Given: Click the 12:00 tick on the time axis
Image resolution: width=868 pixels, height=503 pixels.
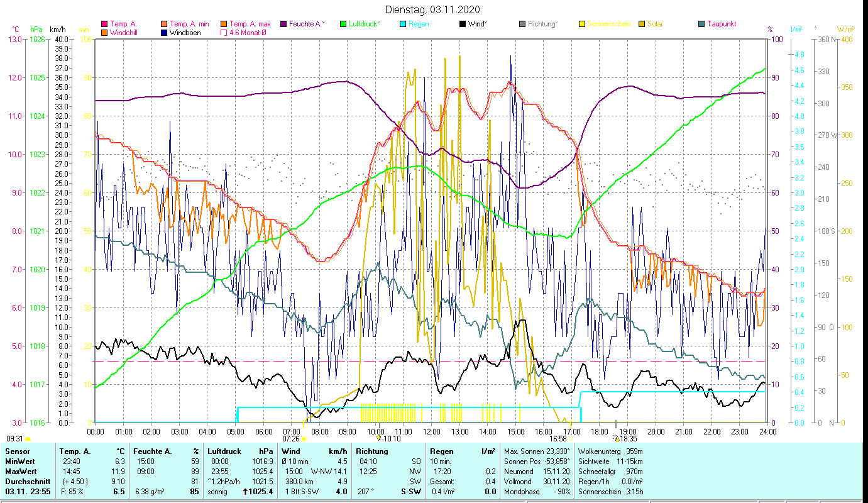Looking at the screenshot, I should click(432, 431).
